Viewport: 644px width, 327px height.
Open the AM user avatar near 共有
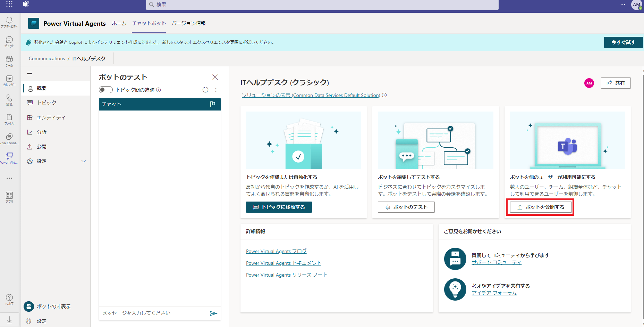click(x=589, y=83)
